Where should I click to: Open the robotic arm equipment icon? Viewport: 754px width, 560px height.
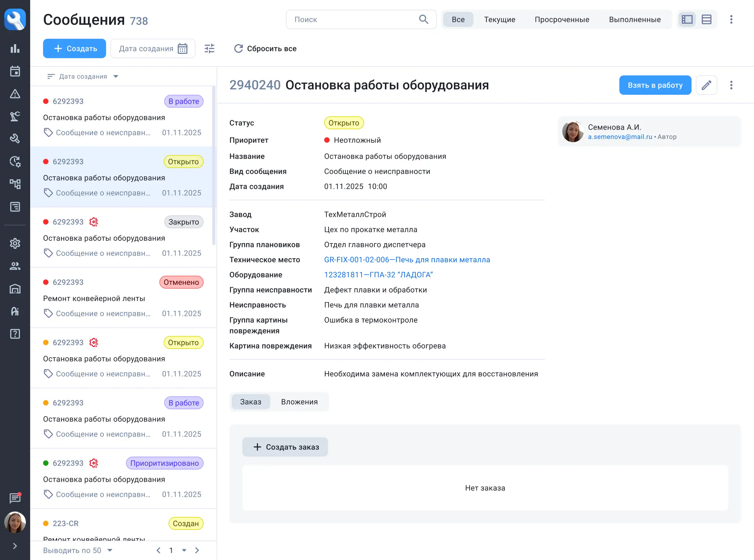(15, 116)
